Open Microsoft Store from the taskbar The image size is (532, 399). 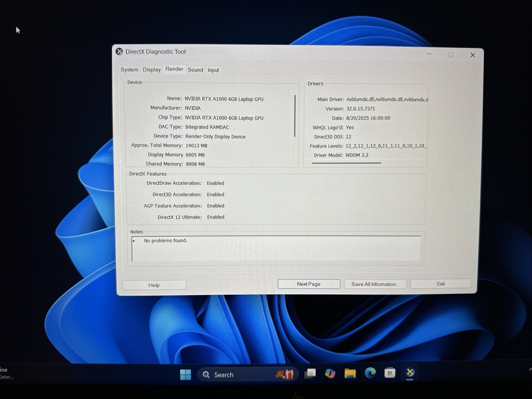[x=390, y=373]
